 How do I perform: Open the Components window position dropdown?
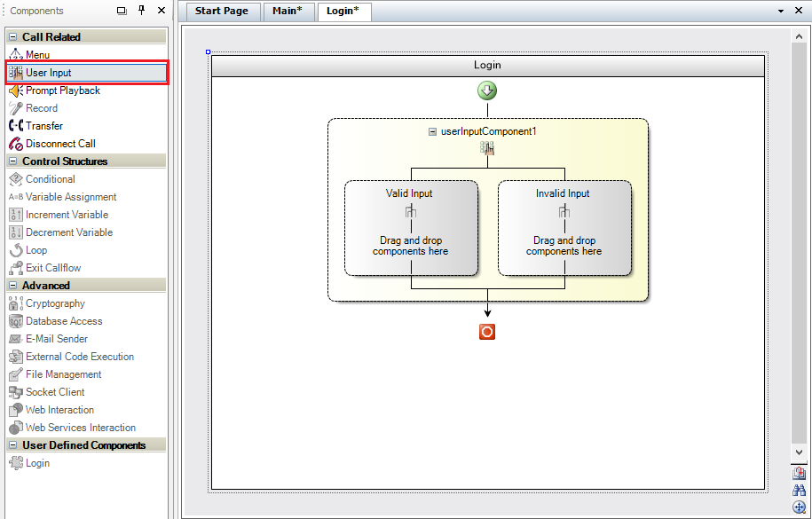pos(122,11)
